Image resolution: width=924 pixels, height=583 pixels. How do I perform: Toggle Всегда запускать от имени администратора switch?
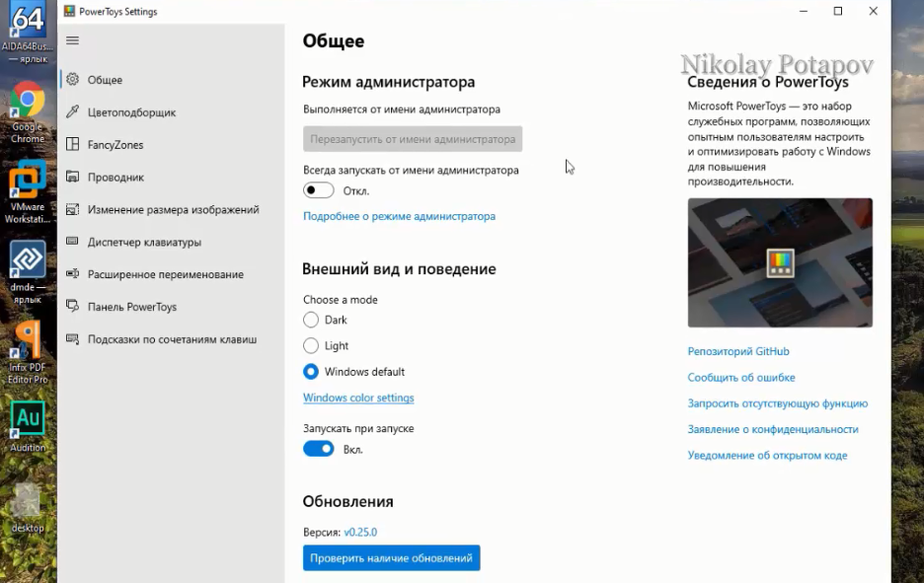click(x=318, y=190)
